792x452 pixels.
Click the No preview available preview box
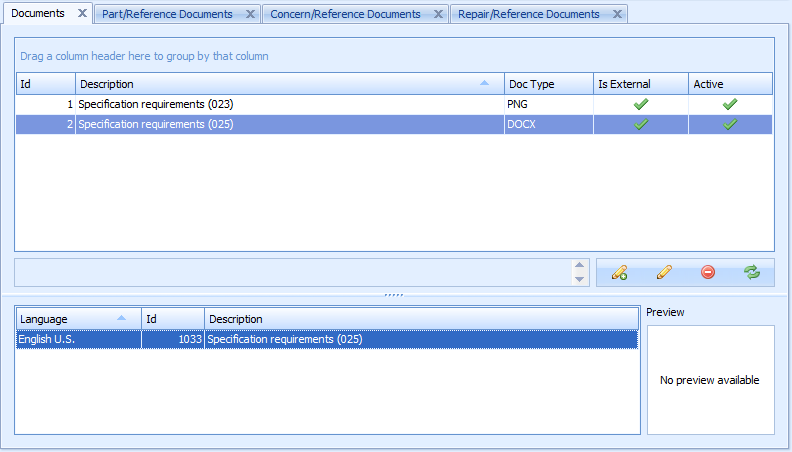[710, 380]
